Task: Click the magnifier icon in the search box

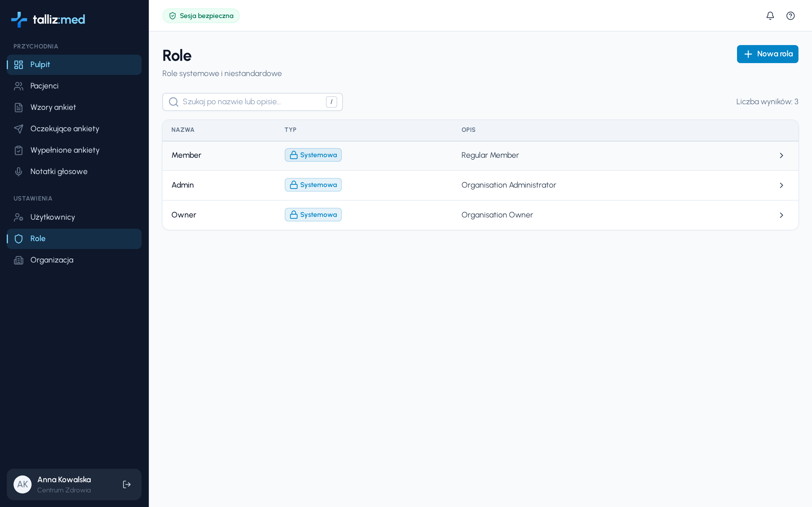Action: (173, 102)
